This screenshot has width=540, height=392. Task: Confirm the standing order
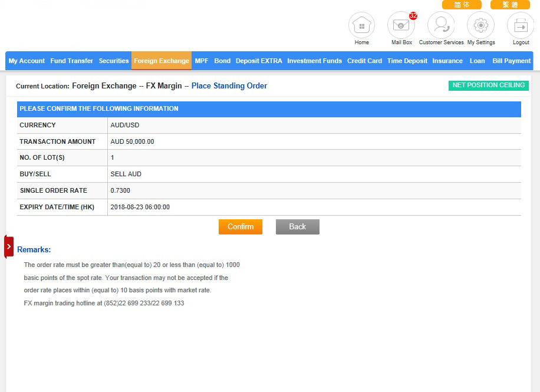click(241, 227)
